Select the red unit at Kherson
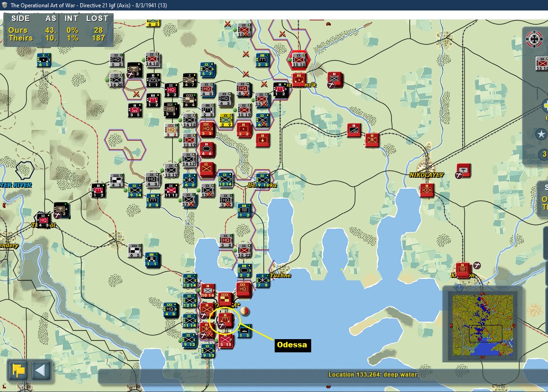Image resolution: width=548 pixels, height=392 pixels. coord(463,270)
